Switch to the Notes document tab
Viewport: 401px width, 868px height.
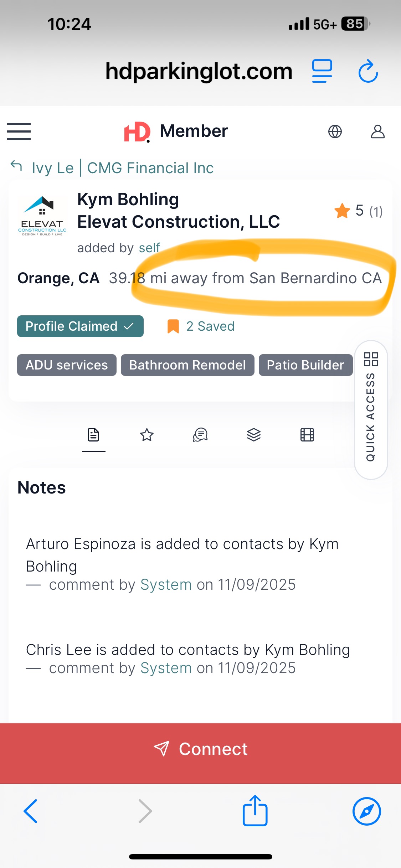93,435
